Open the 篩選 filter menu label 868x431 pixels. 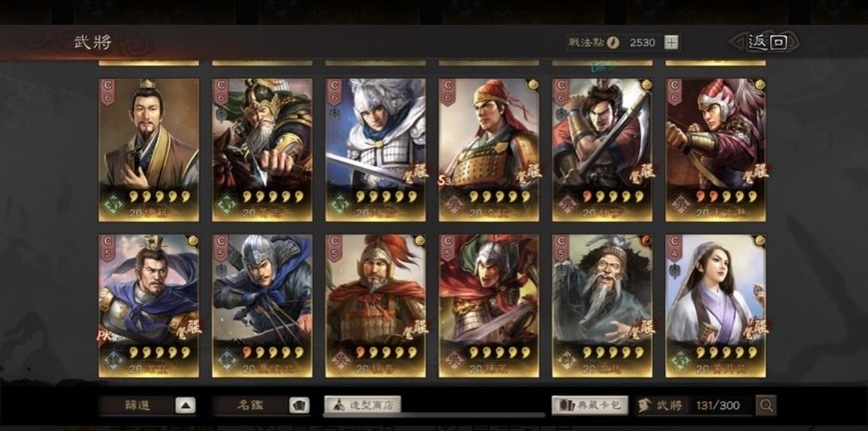coord(138,406)
